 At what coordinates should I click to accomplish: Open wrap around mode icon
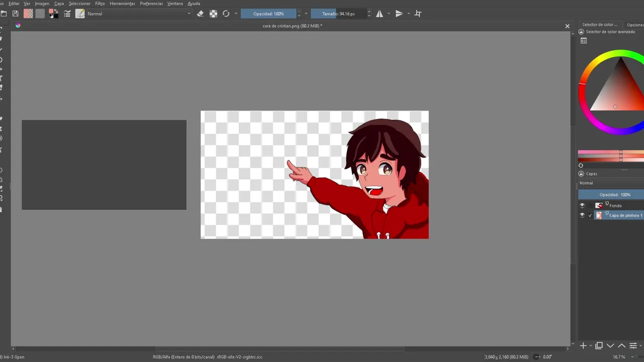coord(418,14)
